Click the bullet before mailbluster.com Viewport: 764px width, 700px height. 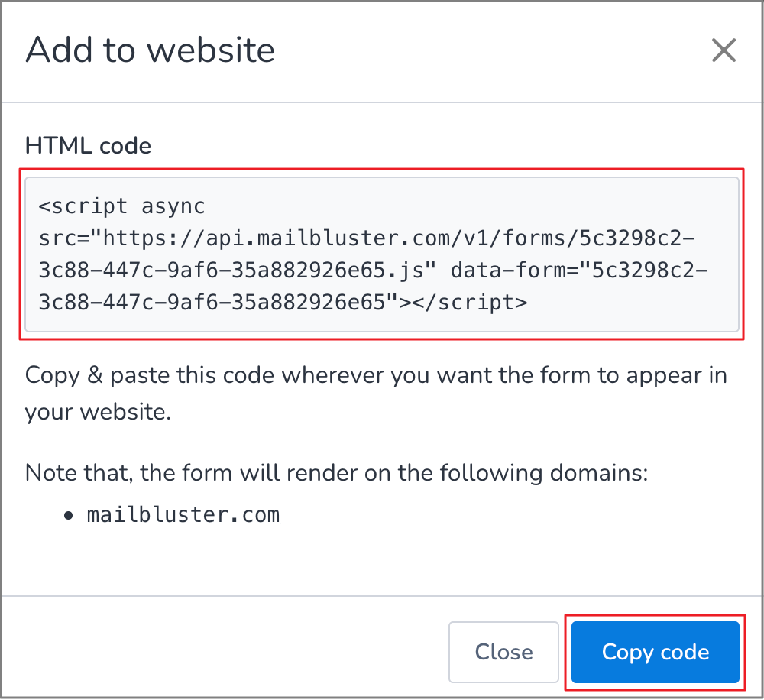(69, 515)
